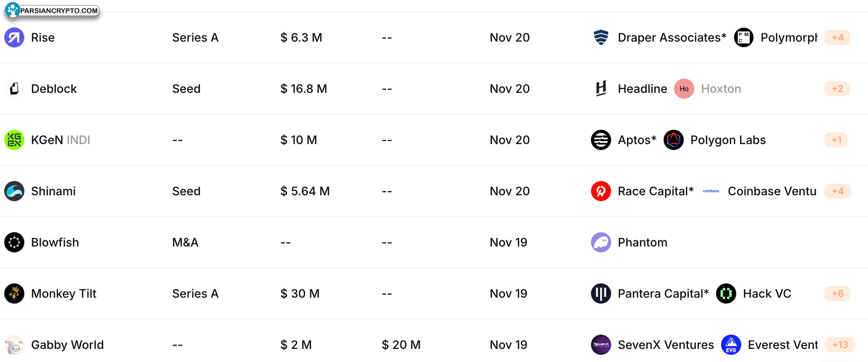Click the Pantera Capital logo icon
This screenshot has width=868, height=362.
pyautogui.click(x=601, y=293)
